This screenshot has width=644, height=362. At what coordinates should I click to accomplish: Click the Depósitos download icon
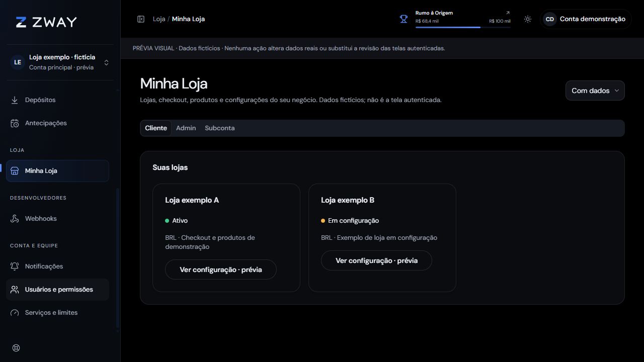(x=15, y=100)
